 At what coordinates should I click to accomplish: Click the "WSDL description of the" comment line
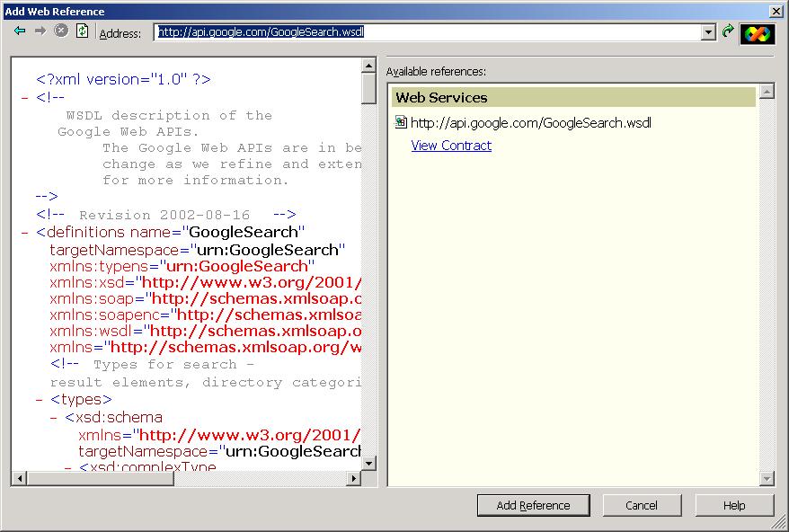coord(169,115)
